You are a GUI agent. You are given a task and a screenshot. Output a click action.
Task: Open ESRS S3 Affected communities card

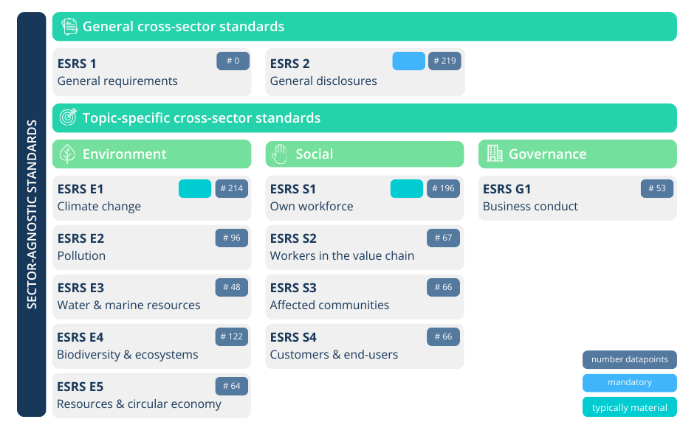coord(364,296)
